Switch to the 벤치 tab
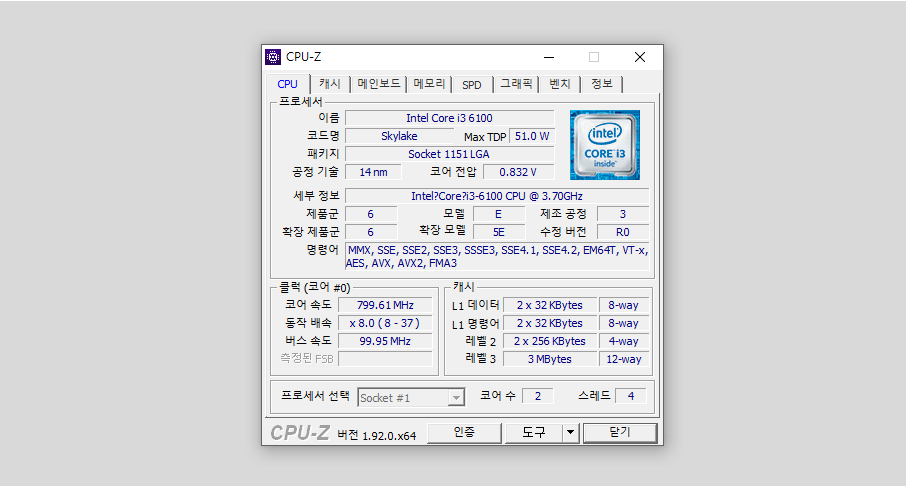The width and height of the screenshot is (907, 486). [559, 84]
